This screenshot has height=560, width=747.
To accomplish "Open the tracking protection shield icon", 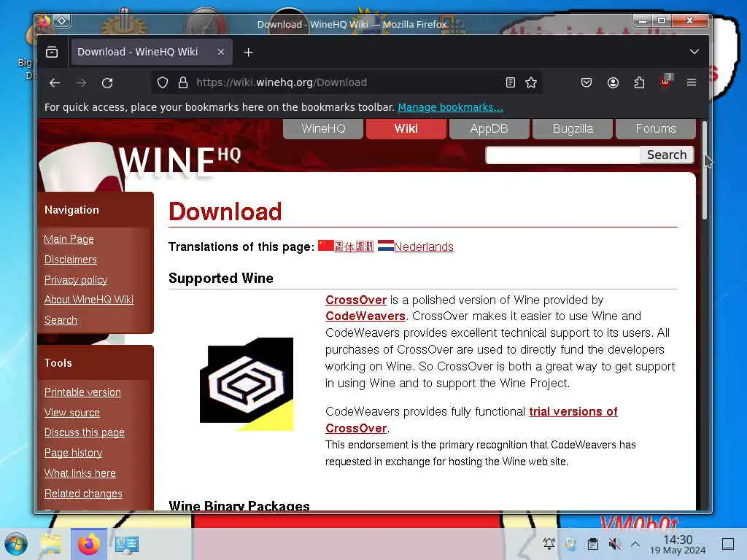I will point(163,83).
